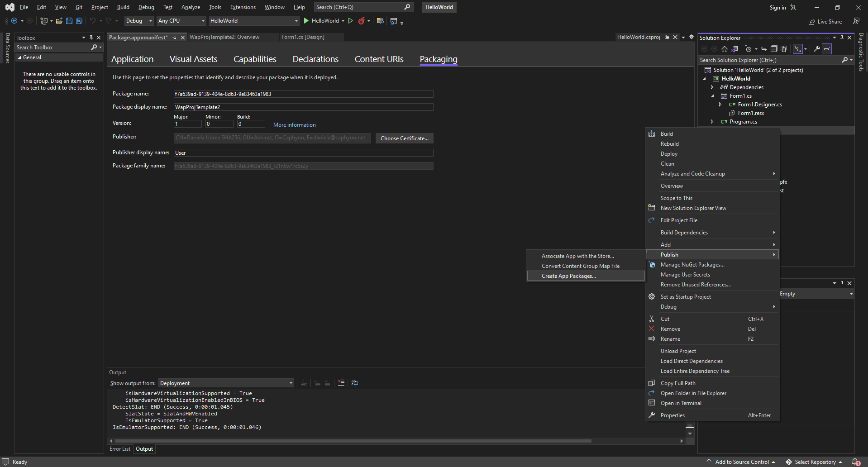Click the Promote/keep open icon on HelloWorld.csproj tab
The image size is (868, 467).
[x=667, y=37]
